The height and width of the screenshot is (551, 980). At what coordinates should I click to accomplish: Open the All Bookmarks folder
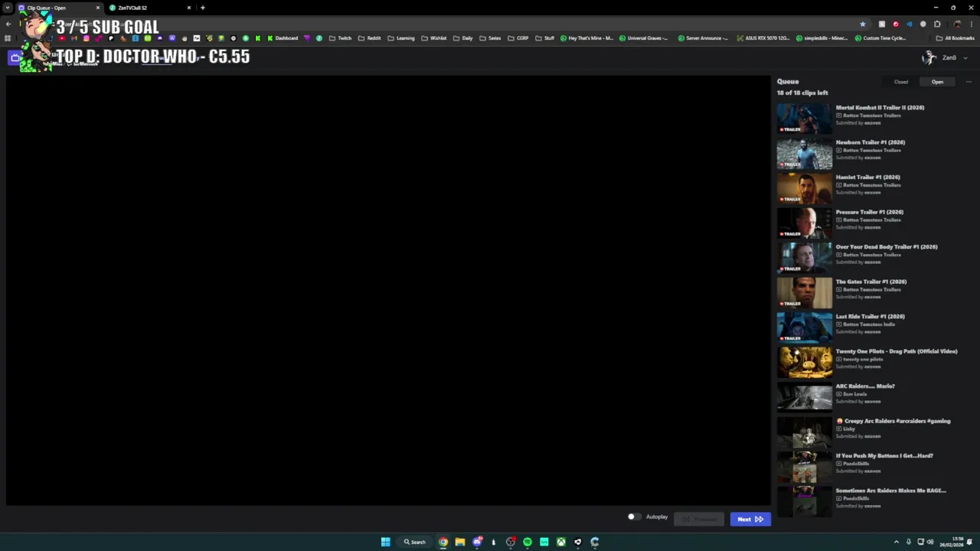955,38
